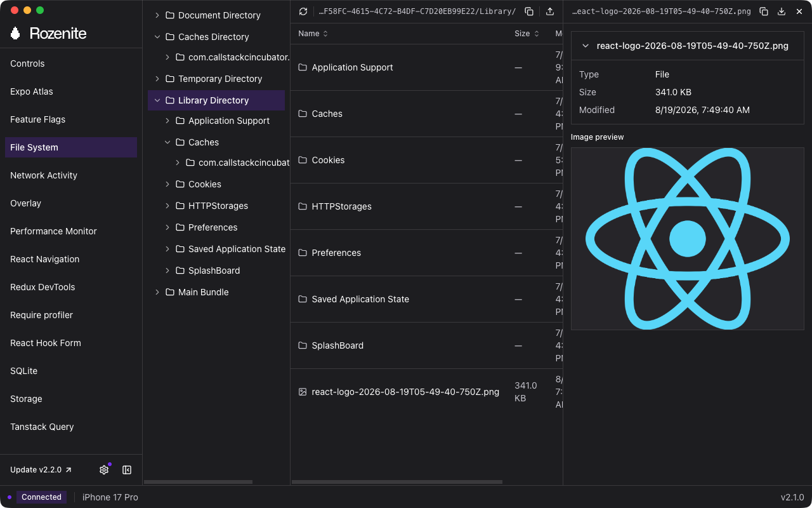This screenshot has width=812, height=508.
Task: Open Redux DevTools
Action: point(71,287)
